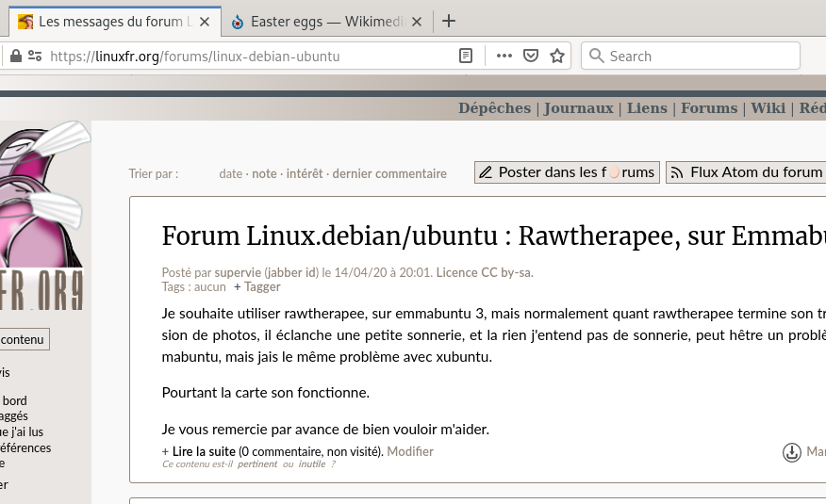Sort posts by dernier commentaire
The image size is (826, 504).
pyautogui.click(x=389, y=173)
